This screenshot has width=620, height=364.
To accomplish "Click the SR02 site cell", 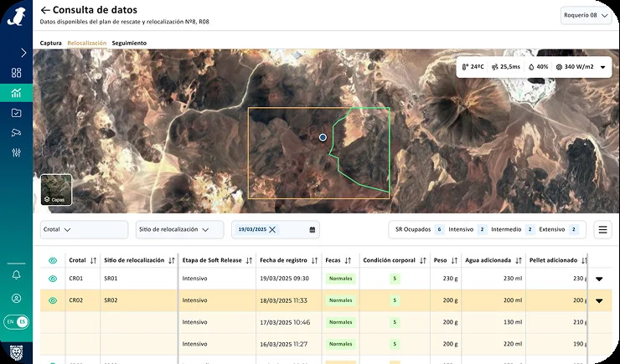I will coord(111,300).
